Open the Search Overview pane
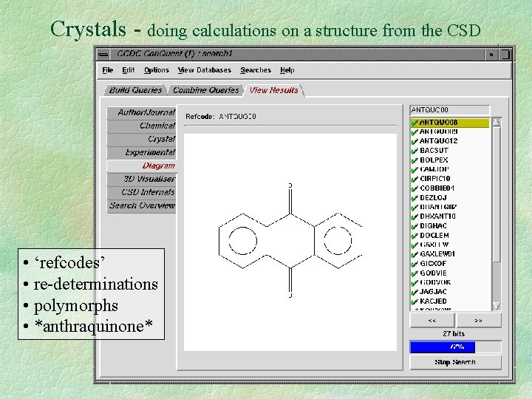 pos(142,205)
